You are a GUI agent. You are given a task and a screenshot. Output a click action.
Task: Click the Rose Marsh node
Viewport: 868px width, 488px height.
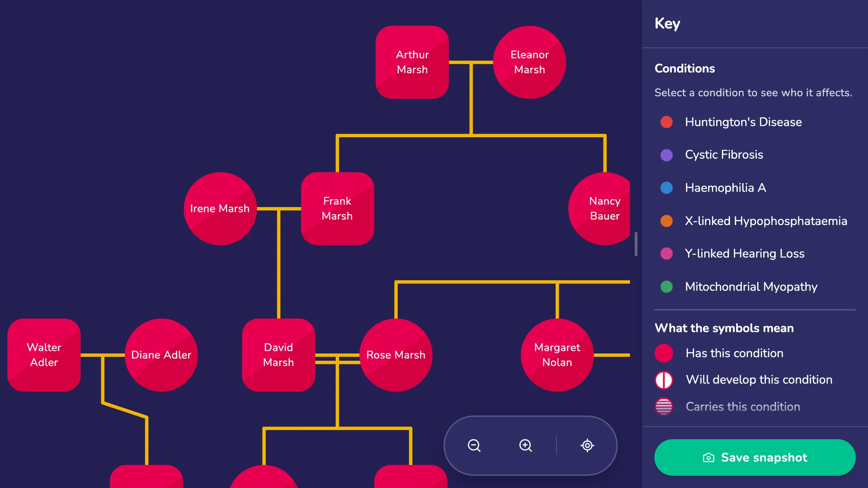pos(396,355)
